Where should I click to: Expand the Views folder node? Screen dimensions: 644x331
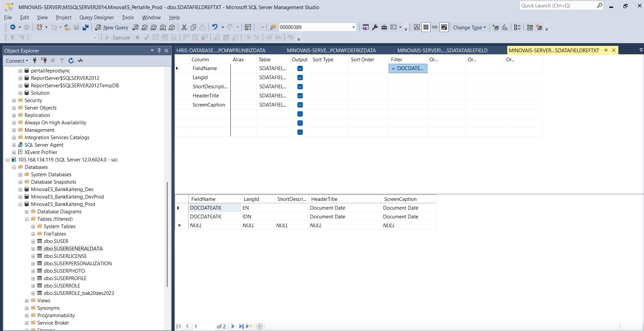[x=27, y=301]
